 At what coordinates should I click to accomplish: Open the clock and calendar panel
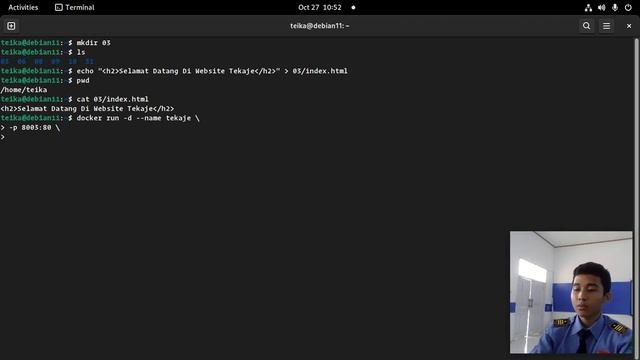coord(320,7)
